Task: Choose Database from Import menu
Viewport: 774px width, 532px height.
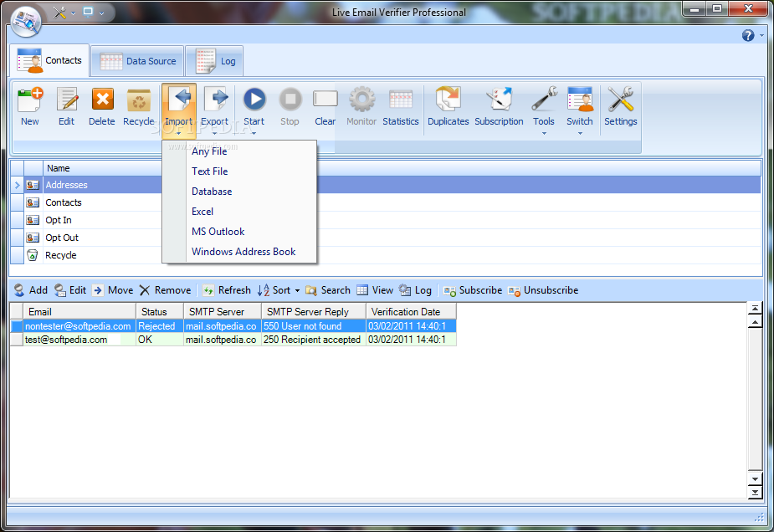Action: [x=239, y=192]
